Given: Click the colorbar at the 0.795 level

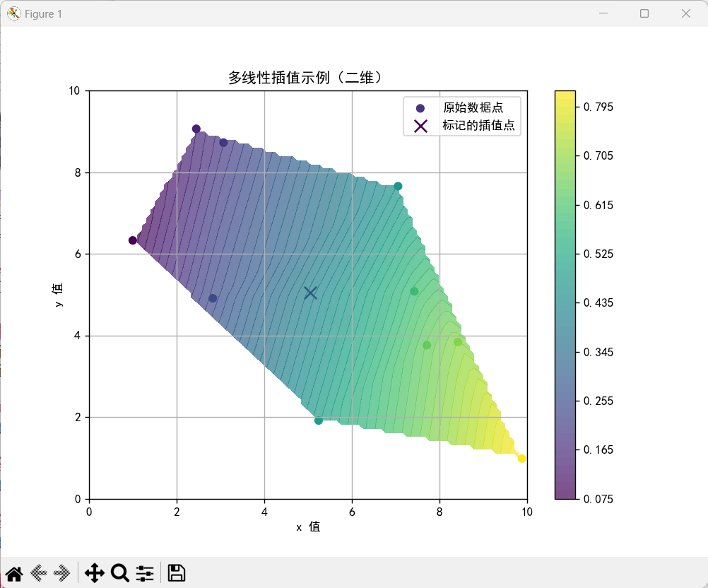Looking at the screenshot, I should (565, 107).
